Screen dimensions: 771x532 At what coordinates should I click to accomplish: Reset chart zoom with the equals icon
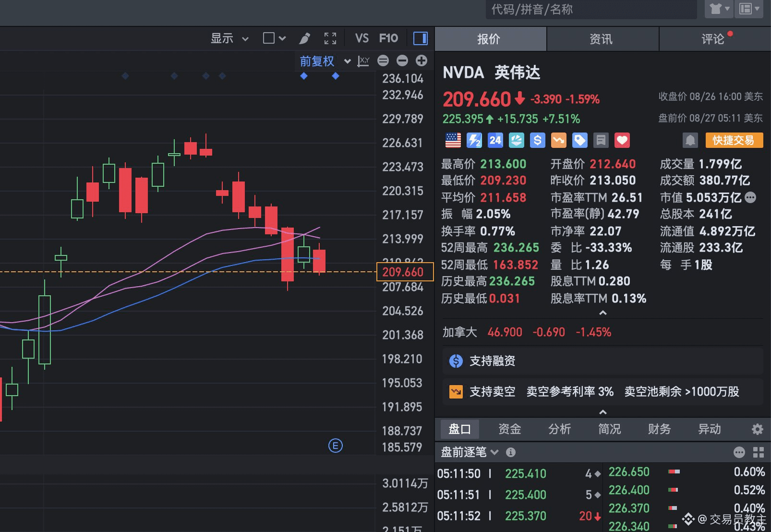coord(383,60)
